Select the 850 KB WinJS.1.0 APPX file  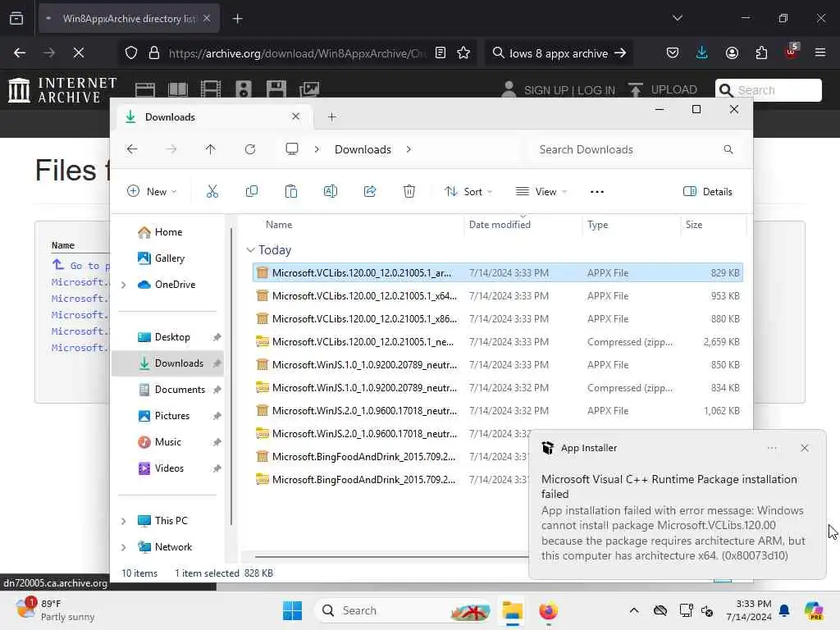[498, 365]
